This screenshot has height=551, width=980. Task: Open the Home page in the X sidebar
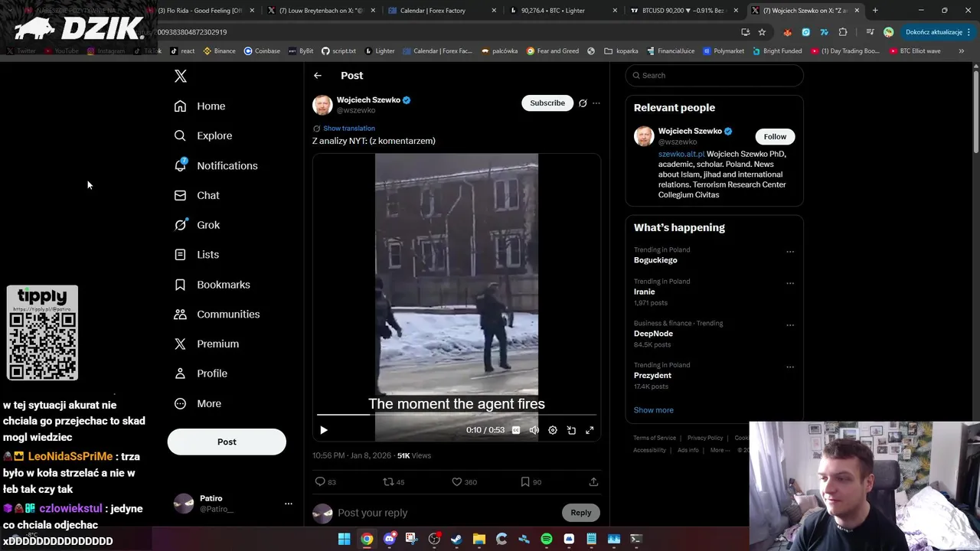[200, 106]
